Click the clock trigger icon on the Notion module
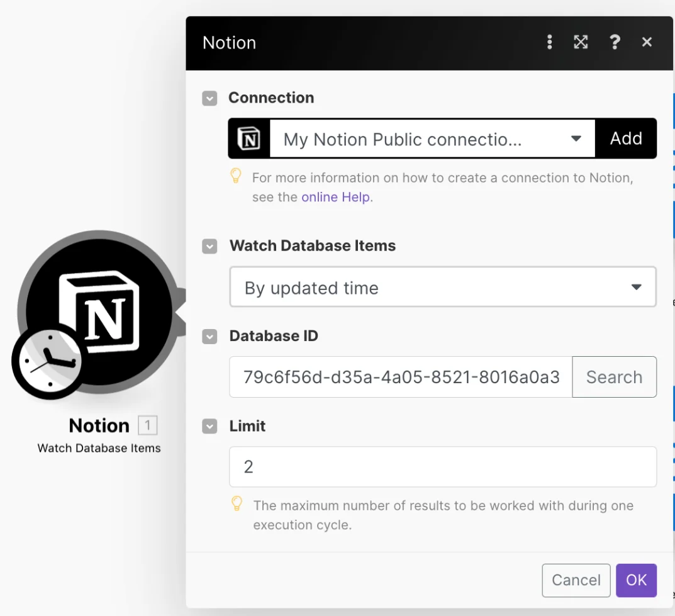The height and width of the screenshot is (616, 675). [50, 362]
